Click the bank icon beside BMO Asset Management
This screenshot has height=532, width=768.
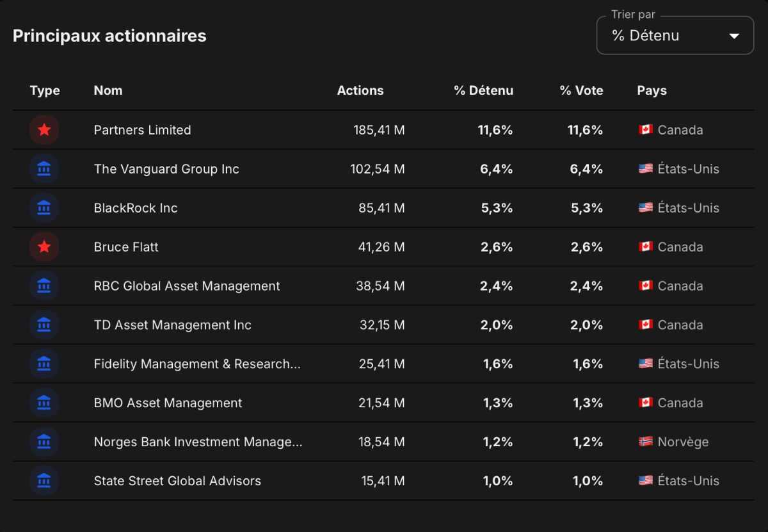coord(44,403)
